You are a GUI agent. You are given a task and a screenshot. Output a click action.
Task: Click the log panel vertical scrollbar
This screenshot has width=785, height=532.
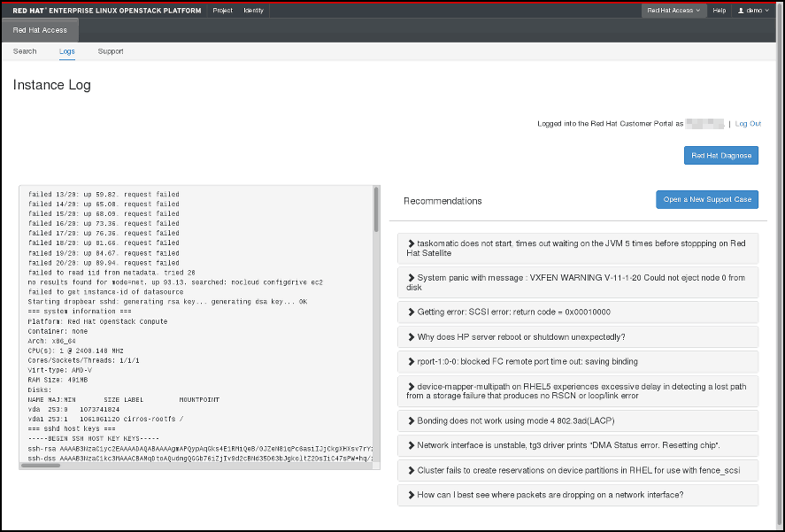click(x=376, y=211)
